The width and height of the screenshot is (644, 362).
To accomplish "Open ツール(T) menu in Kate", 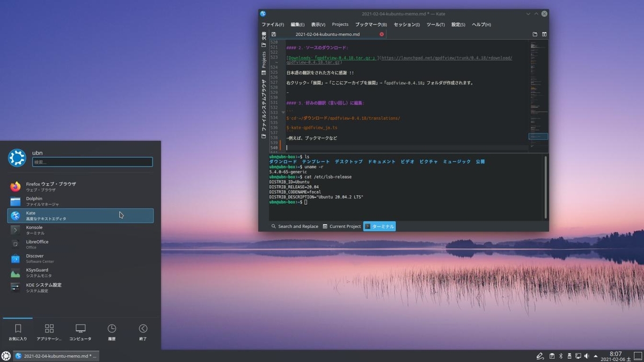I will tap(435, 25).
